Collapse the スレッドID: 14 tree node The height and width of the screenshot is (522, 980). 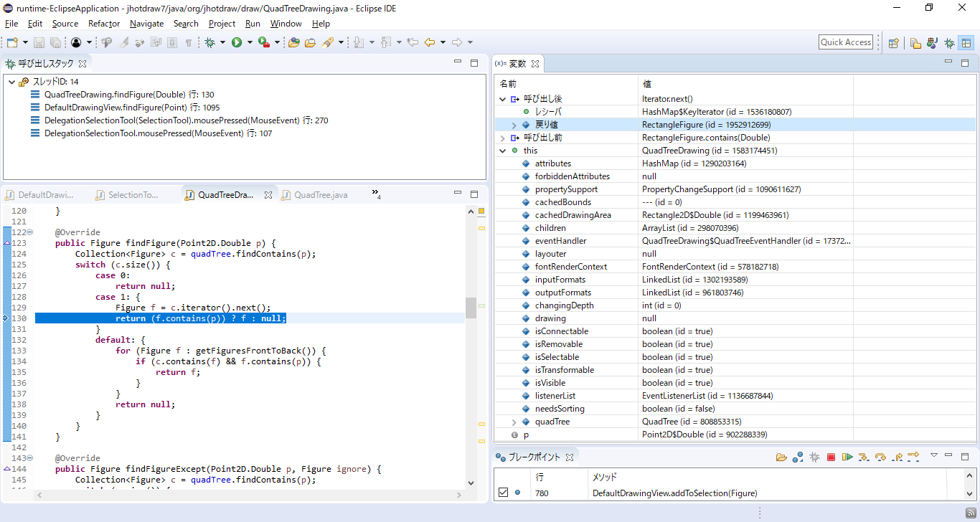click(x=11, y=82)
